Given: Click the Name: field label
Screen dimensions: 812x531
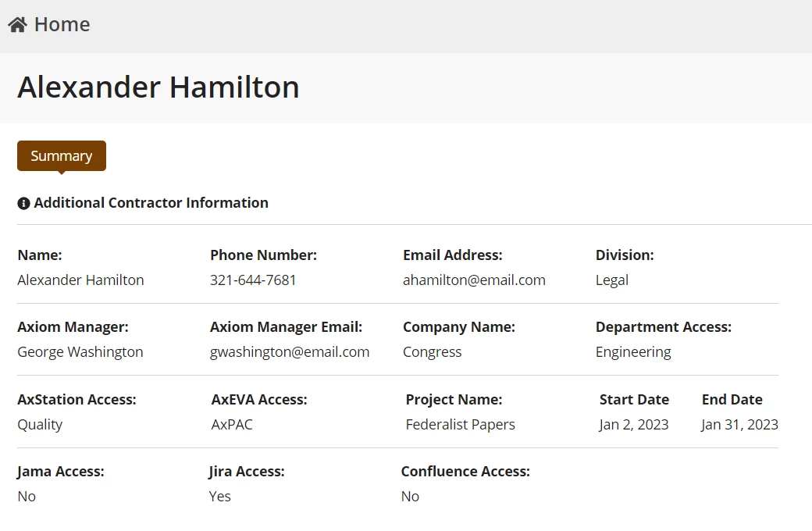Looking at the screenshot, I should point(39,255).
